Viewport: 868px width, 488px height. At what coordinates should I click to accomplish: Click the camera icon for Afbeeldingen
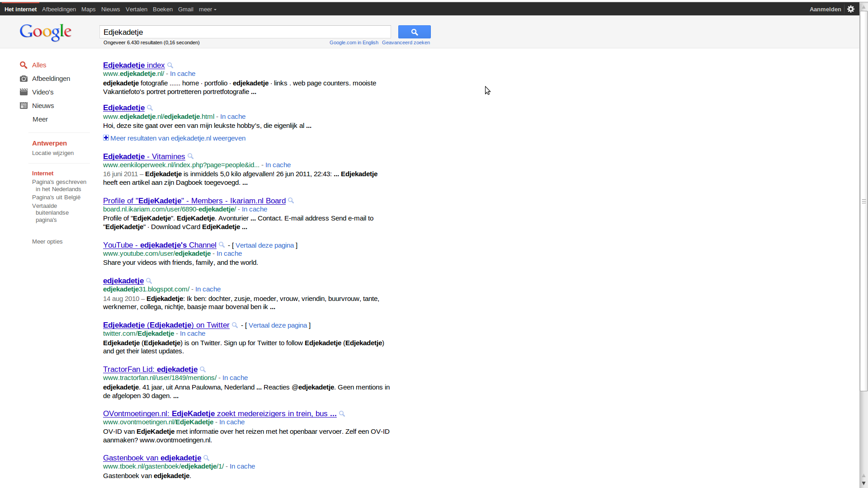pyautogui.click(x=24, y=79)
